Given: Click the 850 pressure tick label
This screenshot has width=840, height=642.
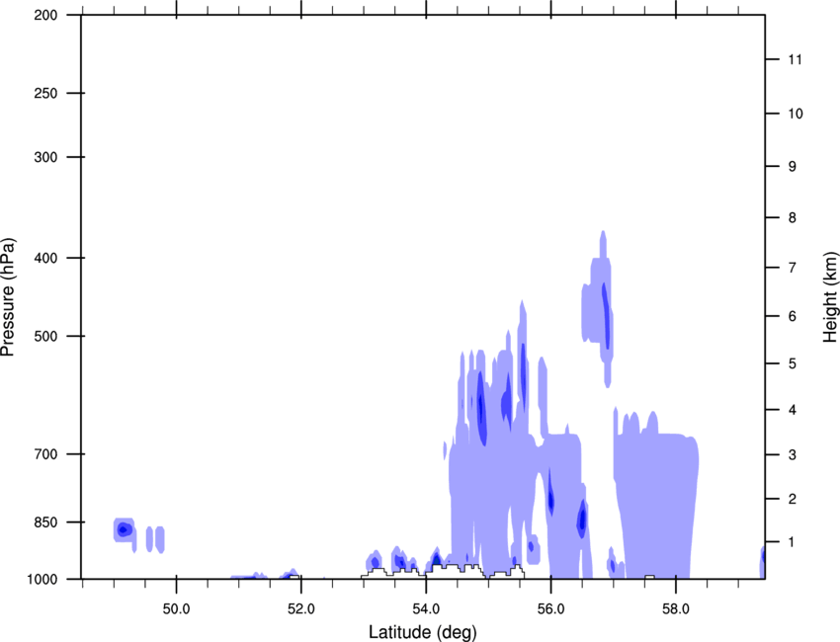Looking at the screenshot, I should coord(45,522).
